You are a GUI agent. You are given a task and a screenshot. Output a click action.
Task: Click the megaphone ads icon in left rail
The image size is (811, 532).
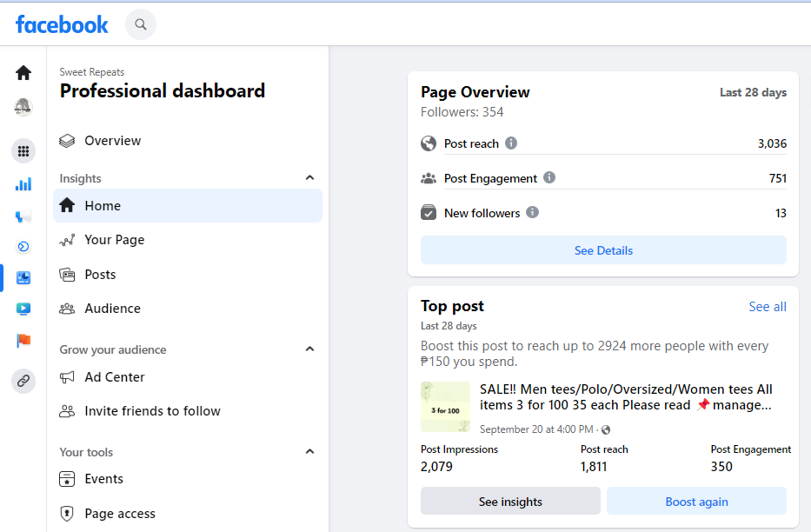pyautogui.click(x=23, y=216)
